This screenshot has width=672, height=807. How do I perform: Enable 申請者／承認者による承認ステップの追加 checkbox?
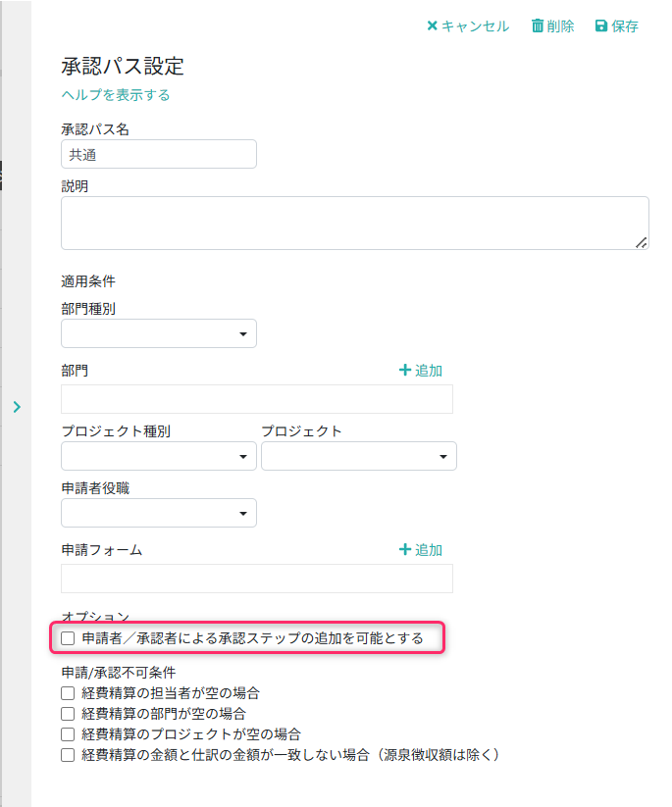68,638
